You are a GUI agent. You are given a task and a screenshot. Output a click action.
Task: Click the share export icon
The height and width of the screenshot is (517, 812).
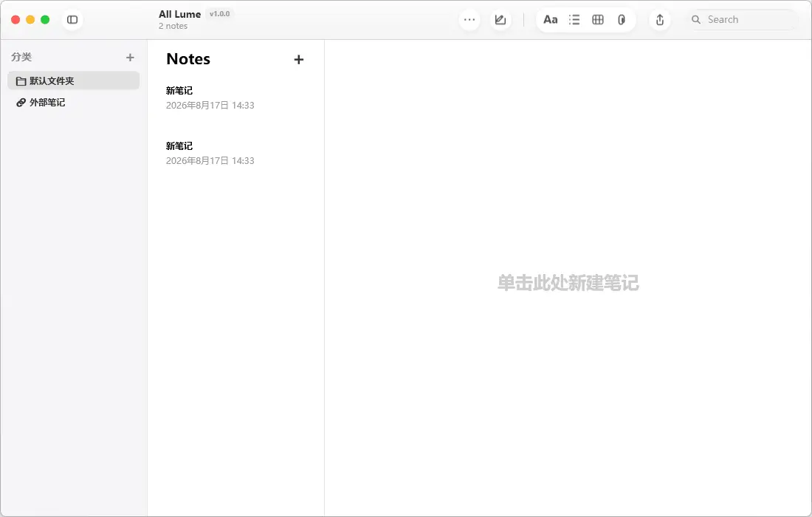pyautogui.click(x=660, y=20)
